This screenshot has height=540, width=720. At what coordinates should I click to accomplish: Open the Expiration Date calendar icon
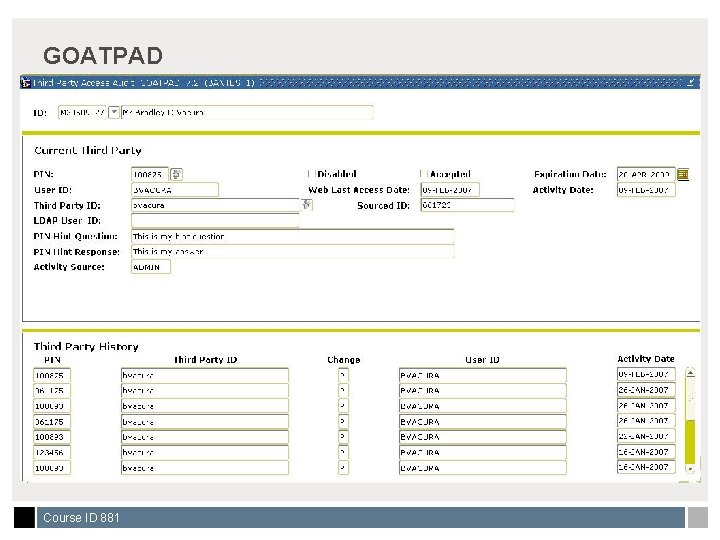pyautogui.click(x=683, y=174)
